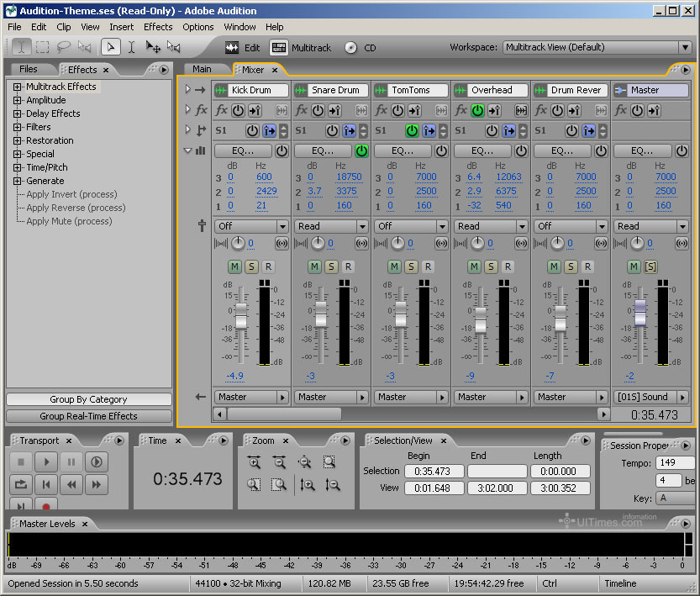Viewport: 700px width, 596px height.
Task: Open the Effects menu
Action: click(158, 27)
